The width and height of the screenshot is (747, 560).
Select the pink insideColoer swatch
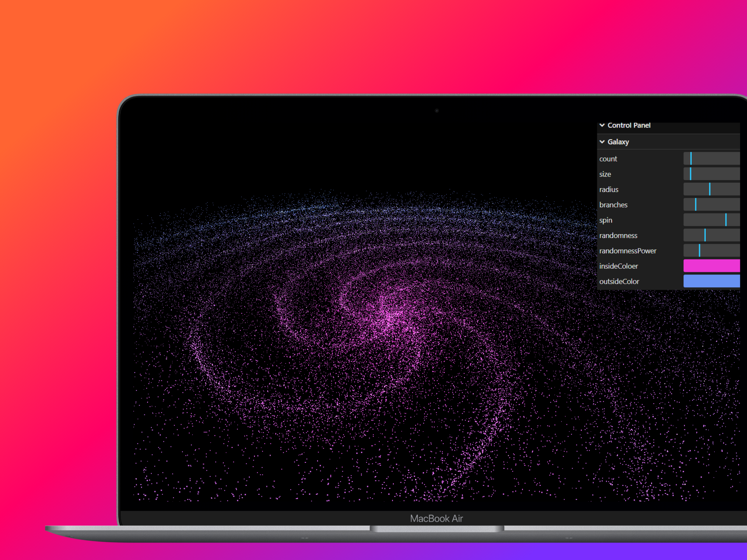point(711,266)
